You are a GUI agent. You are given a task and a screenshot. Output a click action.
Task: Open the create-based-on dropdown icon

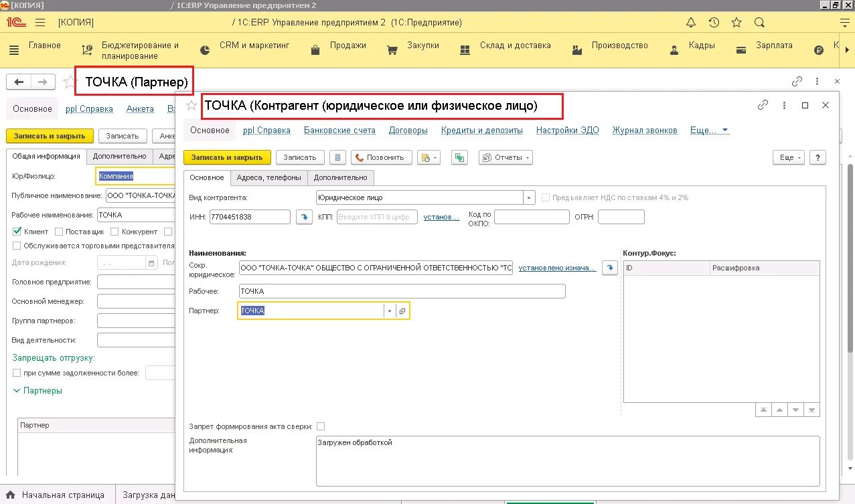(x=428, y=157)
